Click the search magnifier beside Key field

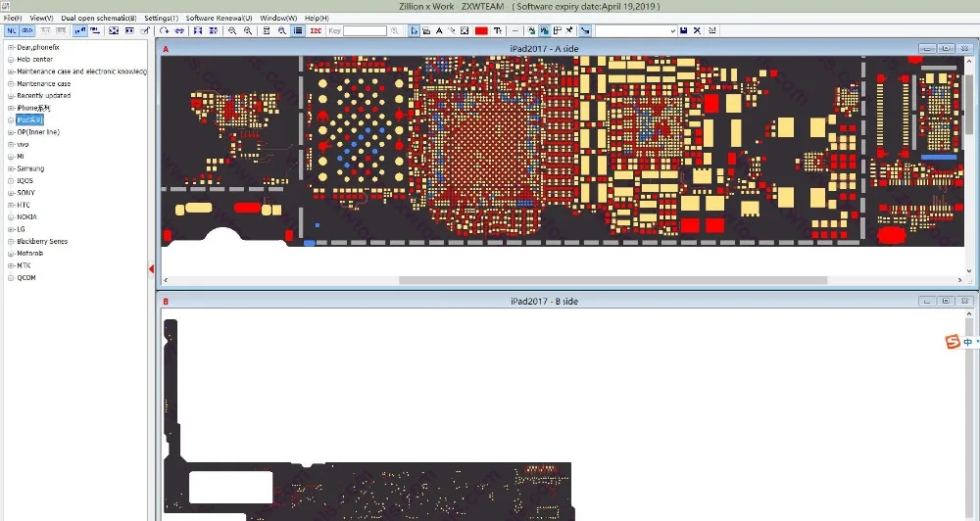394,30
